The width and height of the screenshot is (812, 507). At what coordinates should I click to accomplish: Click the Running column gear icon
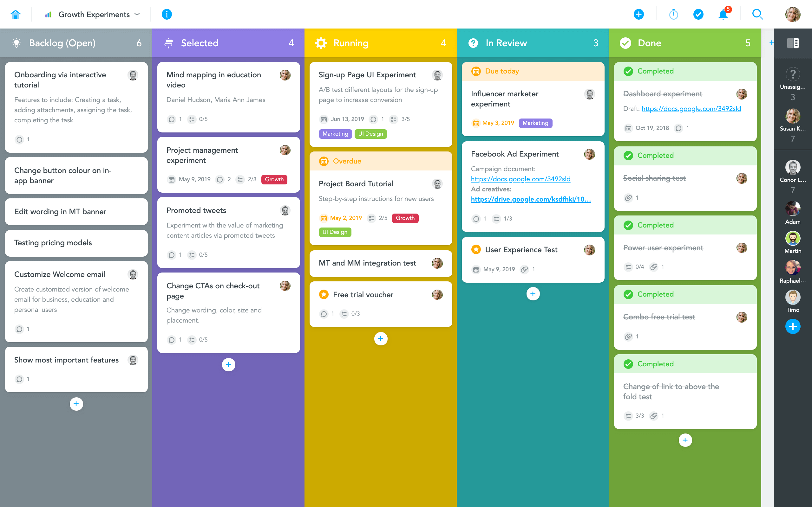click(320, 43)
